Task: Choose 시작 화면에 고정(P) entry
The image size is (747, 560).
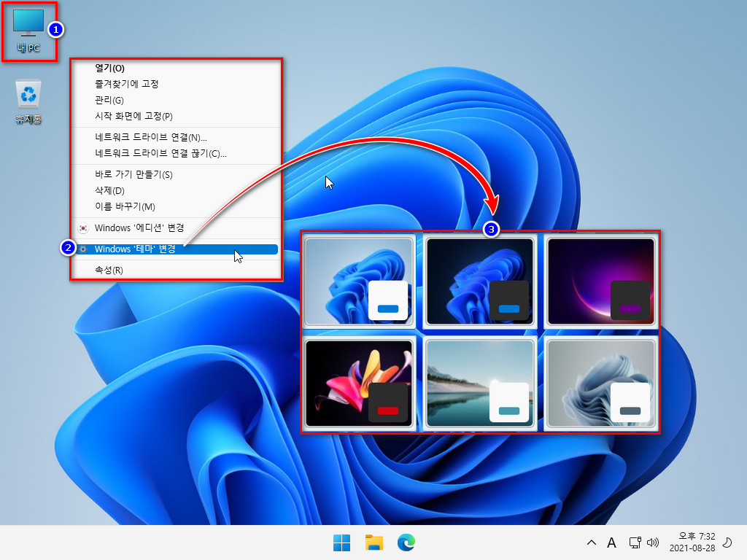Action: click(x=176, y=116)
